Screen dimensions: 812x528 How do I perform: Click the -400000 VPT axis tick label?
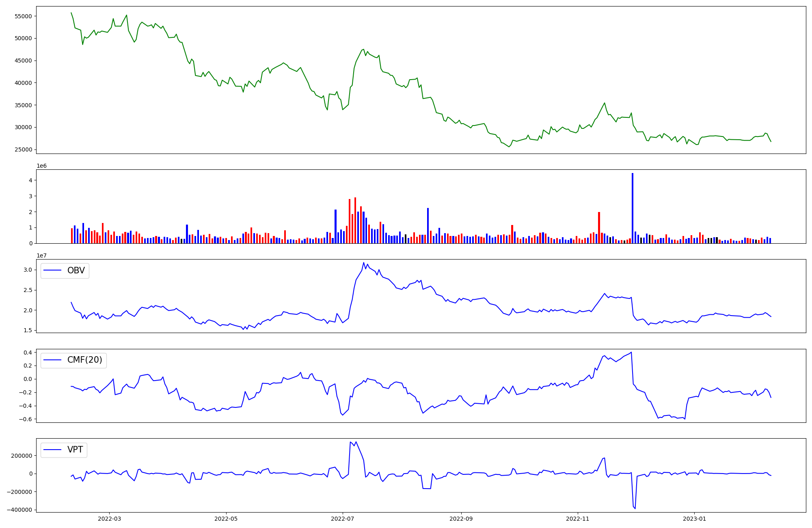(19, 510)
